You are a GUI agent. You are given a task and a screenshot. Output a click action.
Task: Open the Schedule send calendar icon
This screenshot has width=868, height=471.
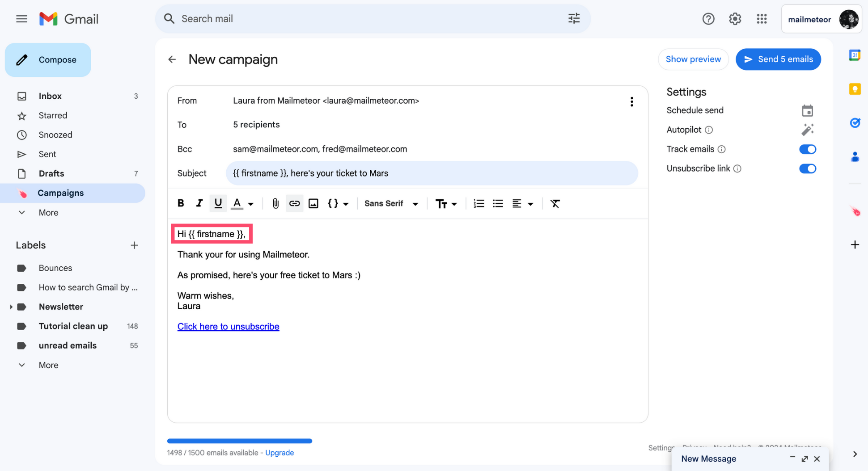(807, 110)
